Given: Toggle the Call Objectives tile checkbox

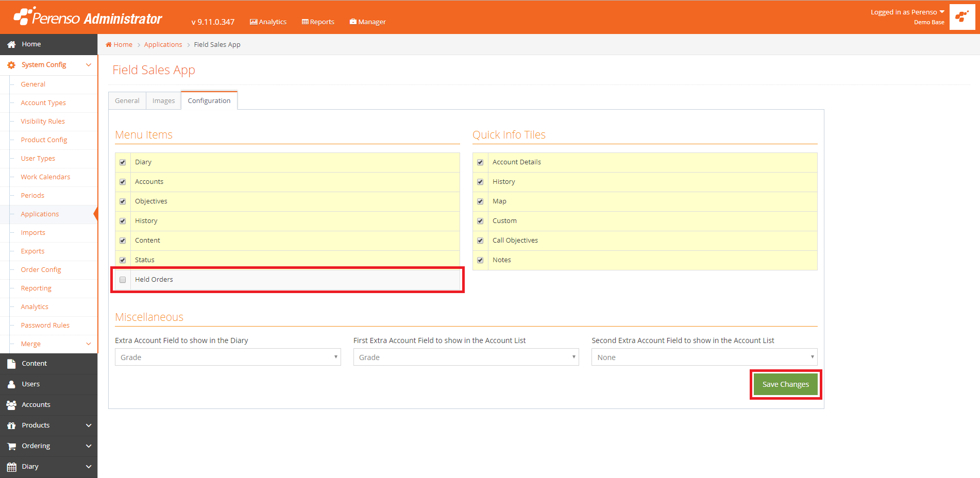Looking at the screenshot, I should [480, 241].
